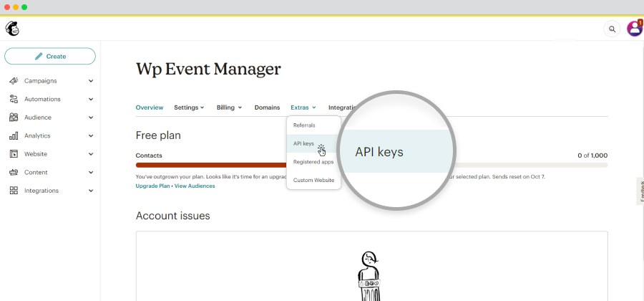
Task: Open the Feedback side tab
Action: 640,191
